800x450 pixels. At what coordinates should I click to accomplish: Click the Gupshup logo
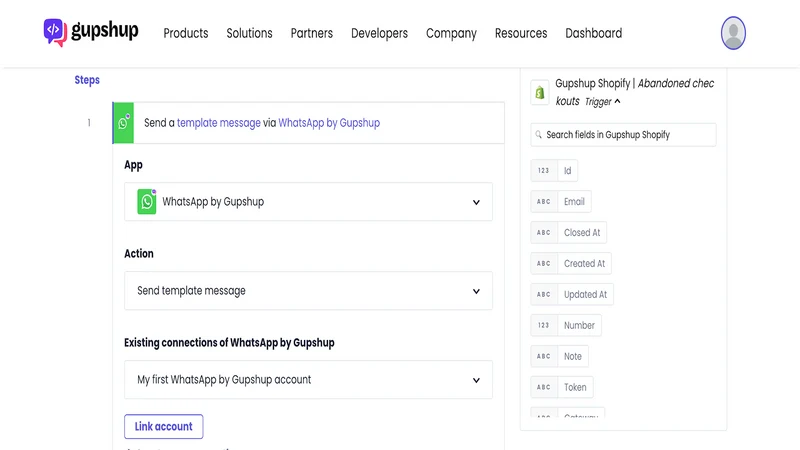(91, 32)
